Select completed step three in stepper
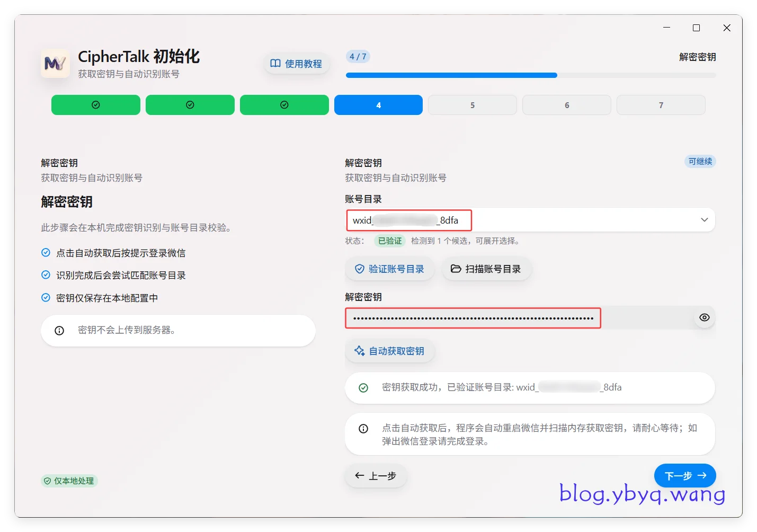 284,105
